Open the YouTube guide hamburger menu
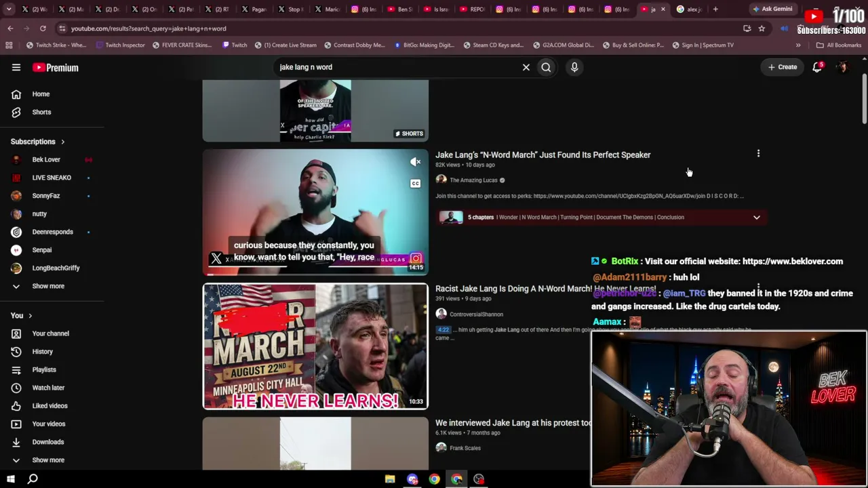The image size is (868, 488). point(16,67)
